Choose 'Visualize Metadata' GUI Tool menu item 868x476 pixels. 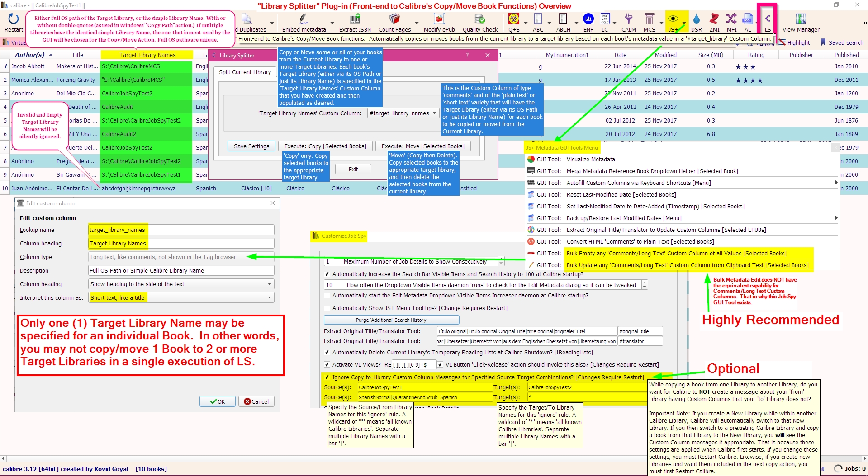pyautogui.click(x=683, y=160)
